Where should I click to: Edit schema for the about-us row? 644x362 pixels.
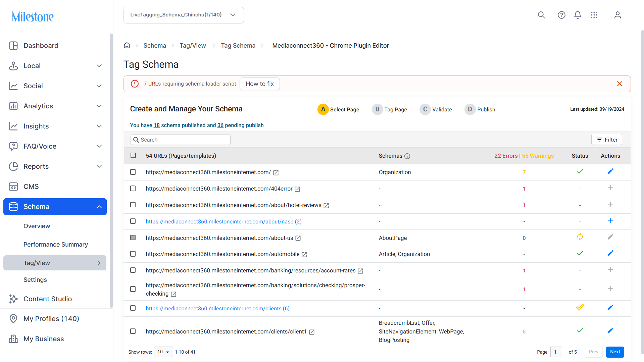(610, 237)
